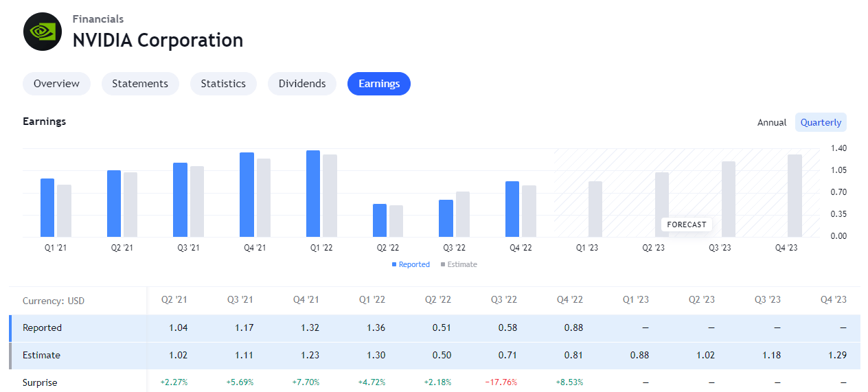The height and width of the screenshot is (392, 868).
Task: Click reported value 1.17
Action: tap(244, 327)
